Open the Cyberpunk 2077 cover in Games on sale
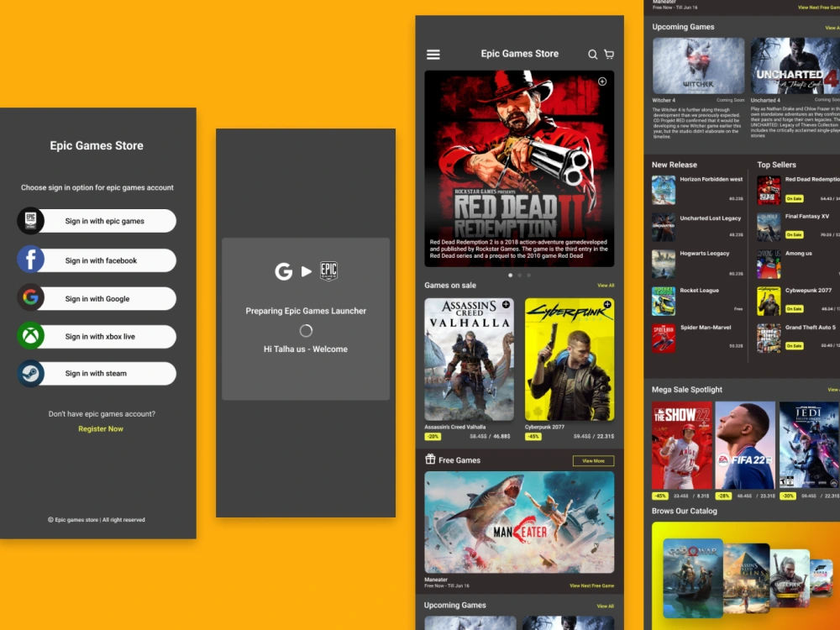Screen dimensions: 840x630 point(570,359)
